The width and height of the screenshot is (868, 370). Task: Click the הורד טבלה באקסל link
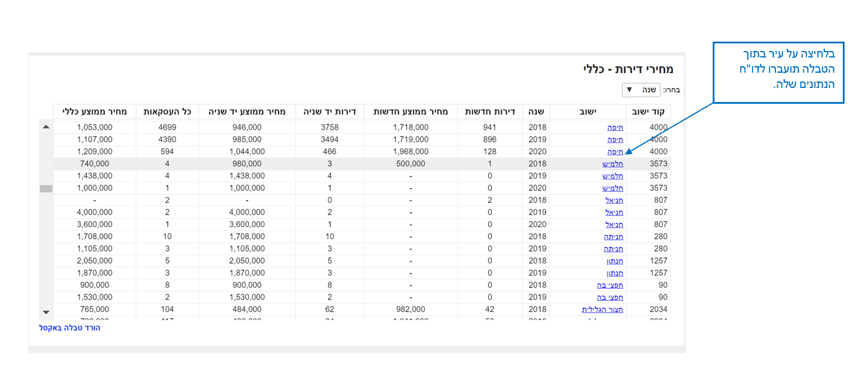[x=70, y=328]
